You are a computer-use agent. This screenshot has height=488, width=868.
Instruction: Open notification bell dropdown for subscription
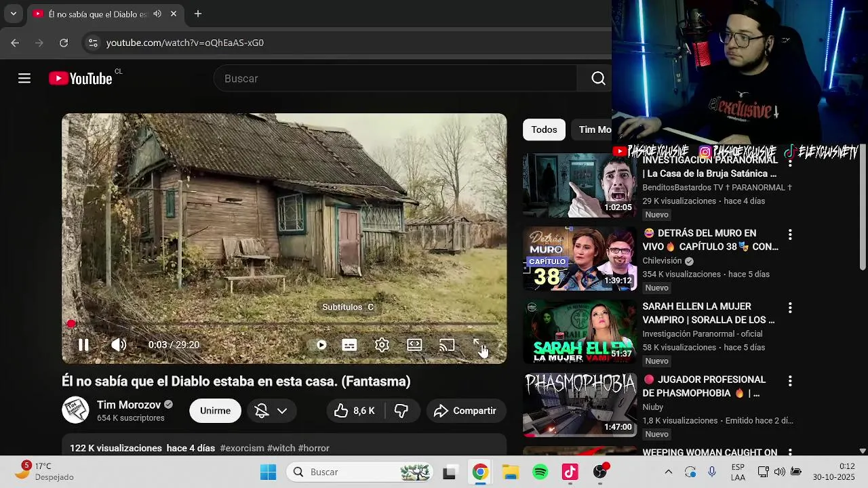271,411
